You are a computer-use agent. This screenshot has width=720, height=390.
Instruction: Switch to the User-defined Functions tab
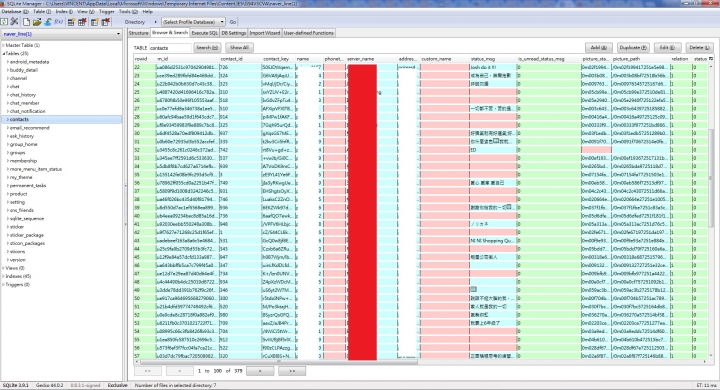(x=309, y=33)
